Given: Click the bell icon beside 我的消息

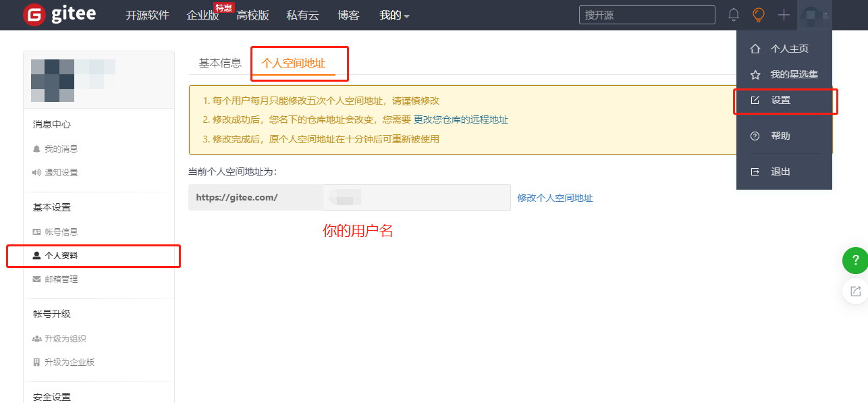Looking at the screenshot, I should pyautogui.click(x=36, y=149).
